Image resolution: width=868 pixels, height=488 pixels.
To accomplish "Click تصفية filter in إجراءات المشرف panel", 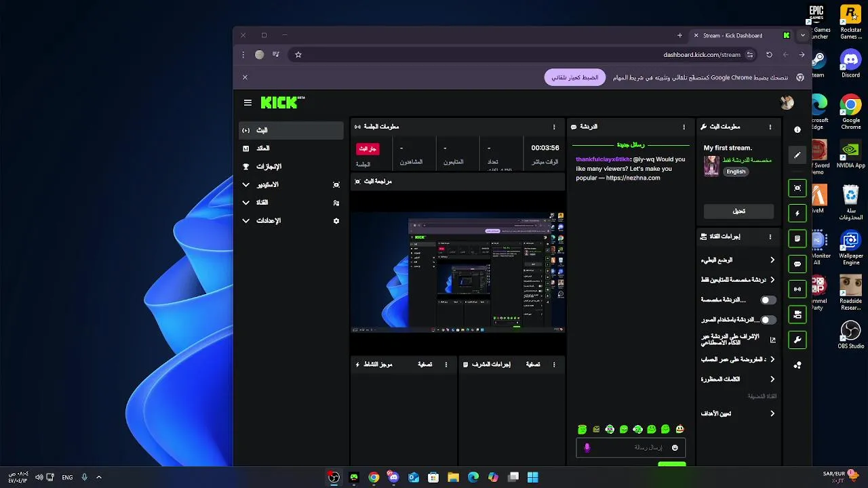I will (533, 365).
